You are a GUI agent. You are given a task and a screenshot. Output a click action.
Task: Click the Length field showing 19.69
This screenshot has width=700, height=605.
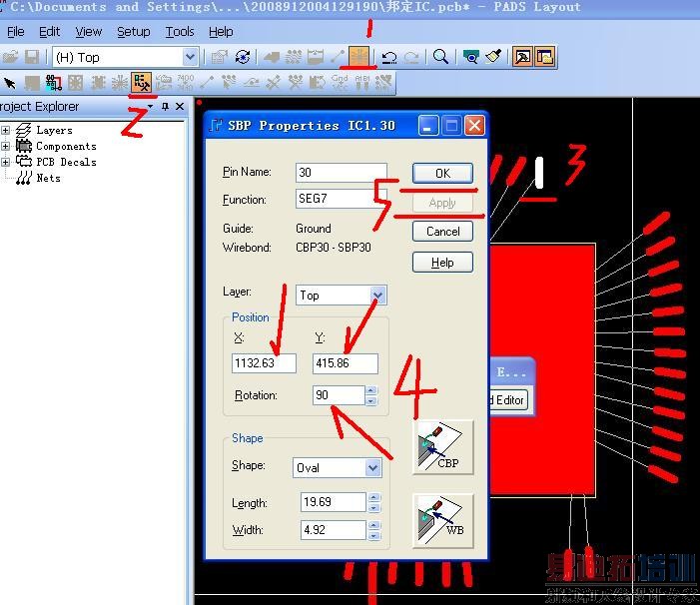click(x=334, y=502)
